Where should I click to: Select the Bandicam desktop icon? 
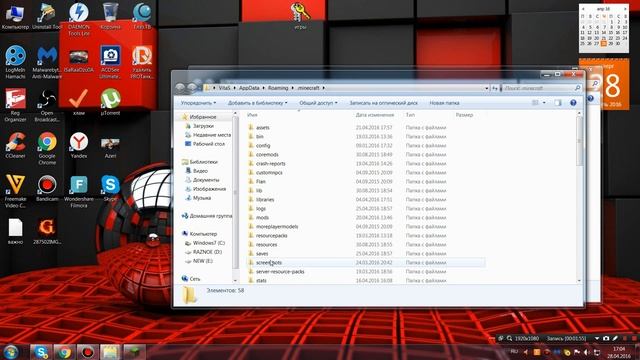[x=47, y=189]
